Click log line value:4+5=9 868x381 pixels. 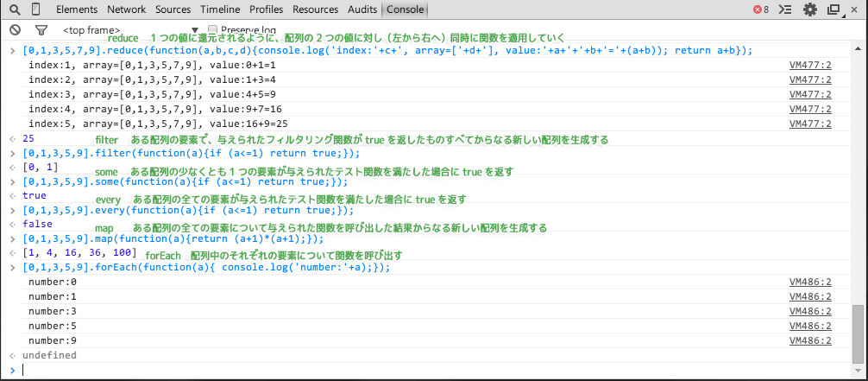pyautogui.click(x=152, y=94)
